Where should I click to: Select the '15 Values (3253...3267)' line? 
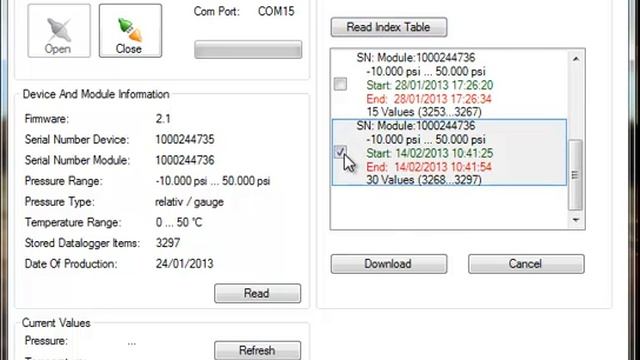pyautogui.click(x=424, y=112)
